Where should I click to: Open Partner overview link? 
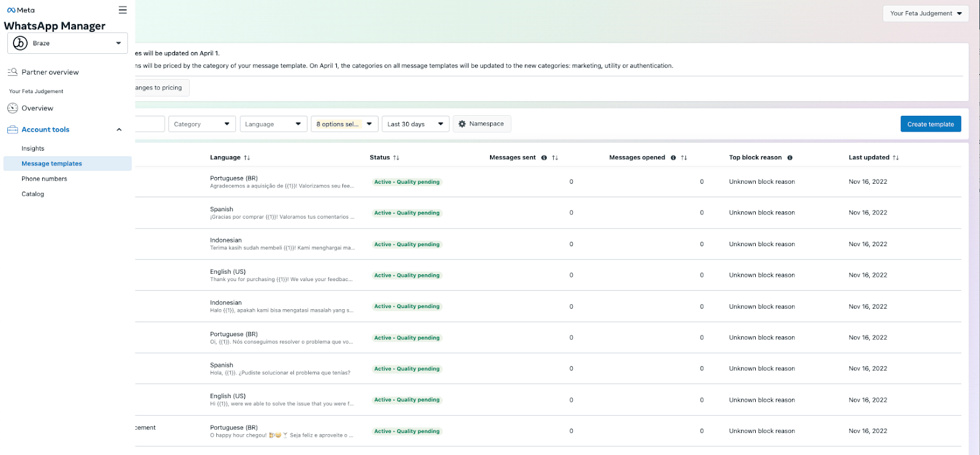50,72
